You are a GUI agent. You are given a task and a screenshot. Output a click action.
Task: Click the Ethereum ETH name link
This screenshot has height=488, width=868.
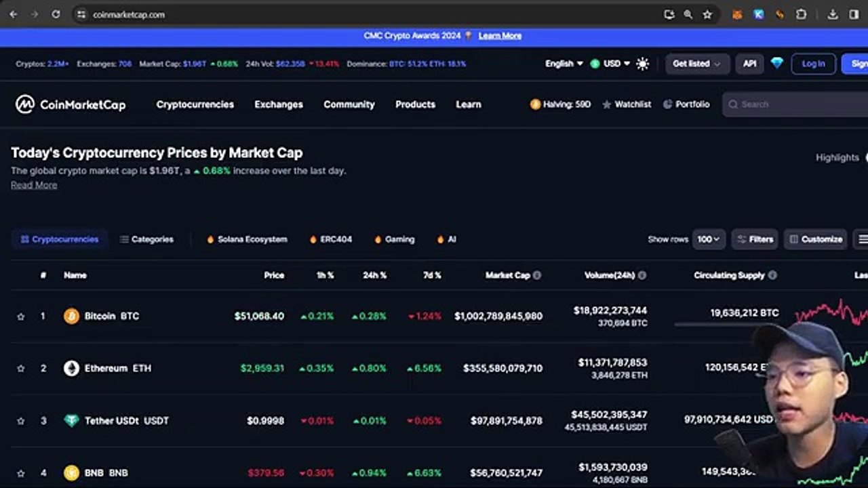click(x=118, y=368)
